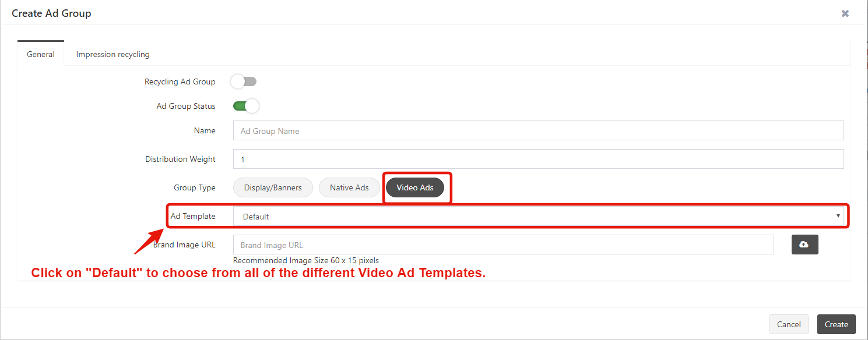Turn off the Ad Group Status switch

point(246,106)
